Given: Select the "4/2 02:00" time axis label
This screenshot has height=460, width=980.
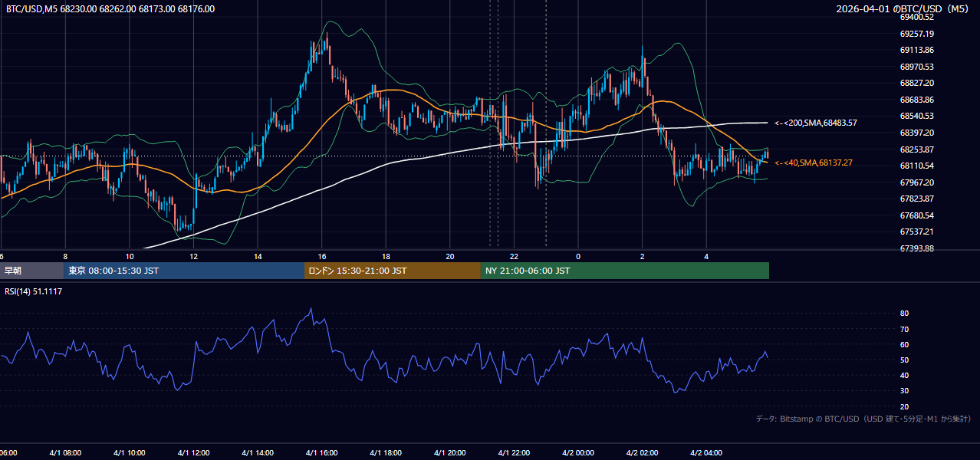Looking at the screenshot, I should (643, 453).
